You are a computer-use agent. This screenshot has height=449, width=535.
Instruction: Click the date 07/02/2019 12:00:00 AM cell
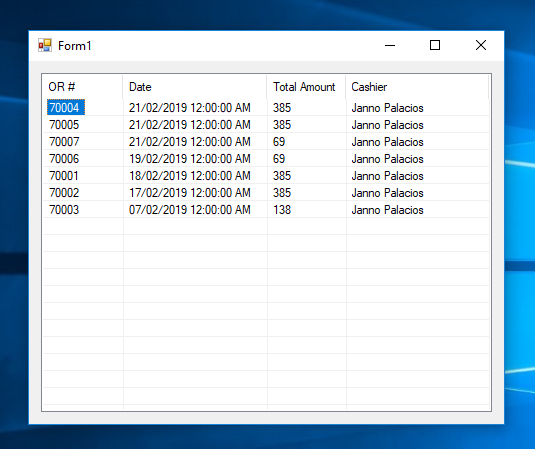[x=190, y=209]
